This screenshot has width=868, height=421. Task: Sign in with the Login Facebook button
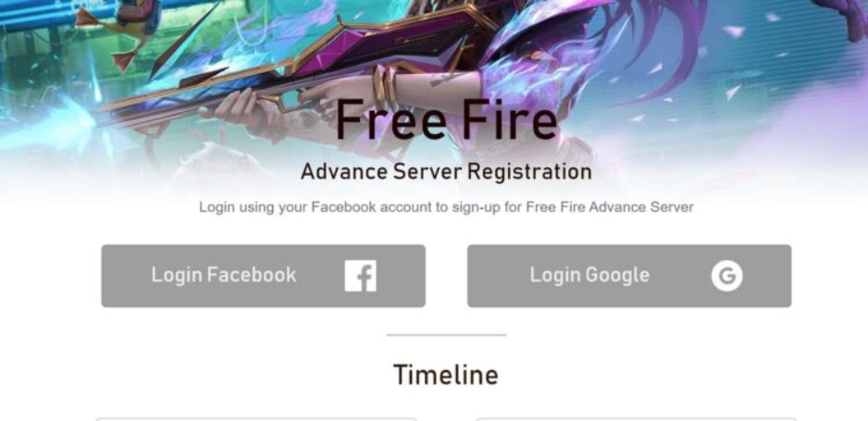(264, 276)
